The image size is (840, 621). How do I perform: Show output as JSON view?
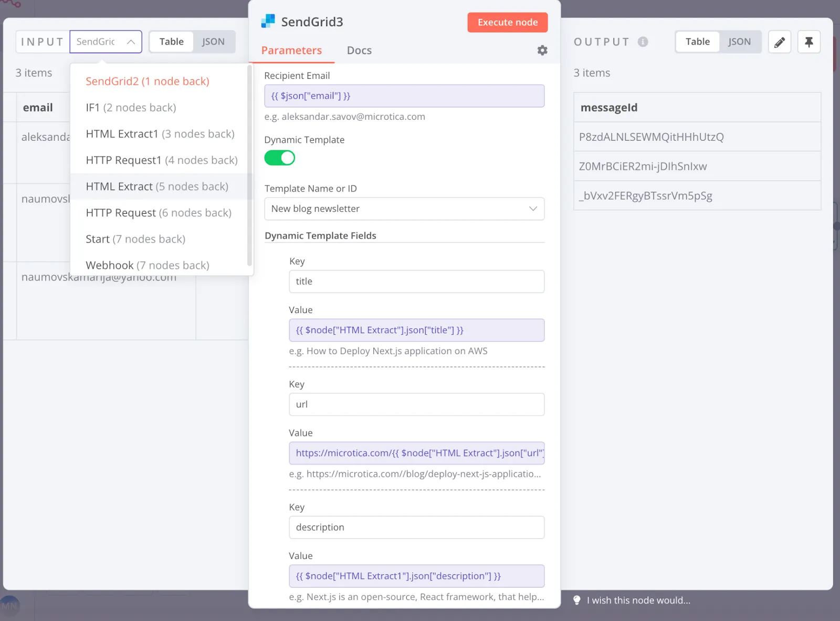click(739, 42)
